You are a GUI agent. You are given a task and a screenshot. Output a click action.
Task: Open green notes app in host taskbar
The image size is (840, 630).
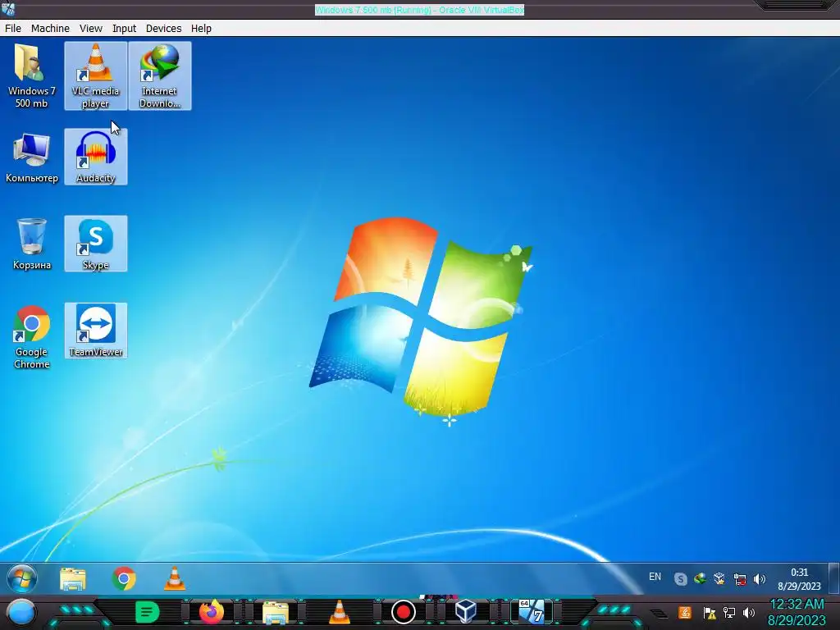[148, 612]
